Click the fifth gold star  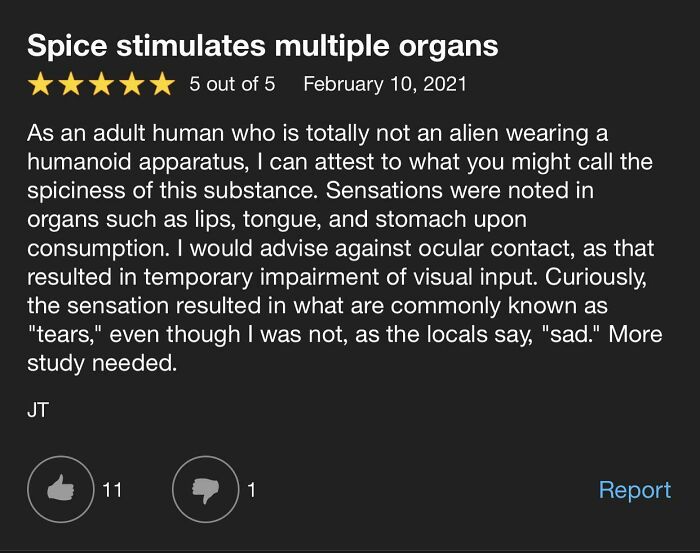click(161, 84)
